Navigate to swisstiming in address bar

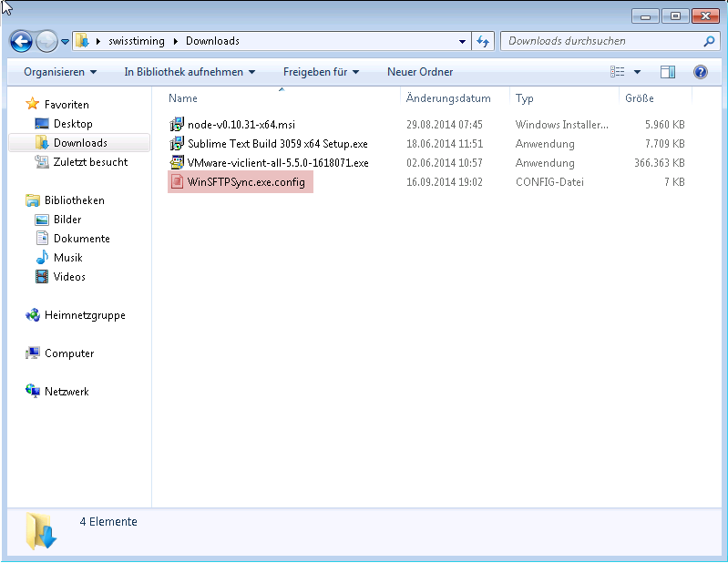coord(137,41)
